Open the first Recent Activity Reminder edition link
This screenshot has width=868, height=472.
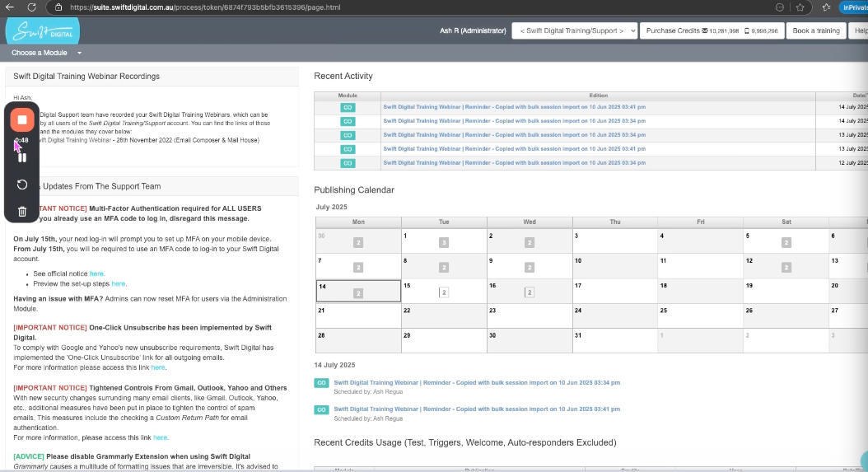[514, 107]
